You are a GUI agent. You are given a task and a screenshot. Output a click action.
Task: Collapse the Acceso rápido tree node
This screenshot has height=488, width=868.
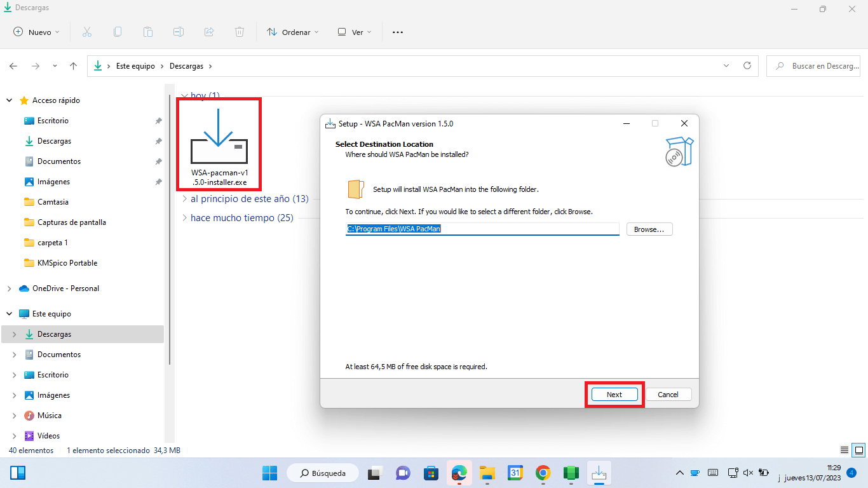coord(9,100)
